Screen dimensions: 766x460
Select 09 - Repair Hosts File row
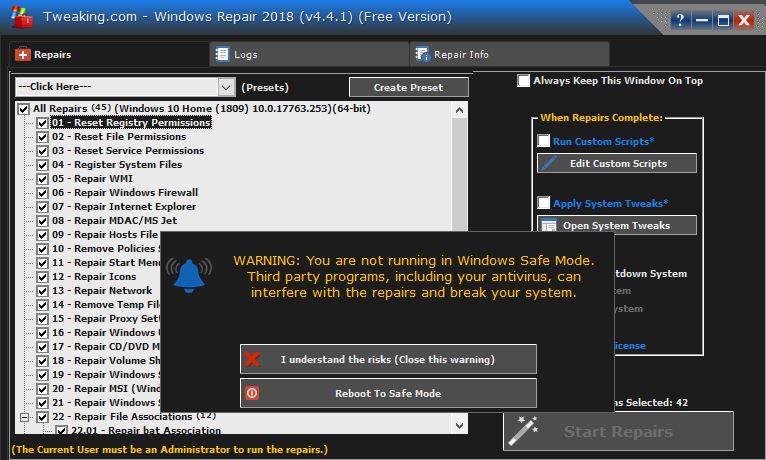[x=105, y=235]
